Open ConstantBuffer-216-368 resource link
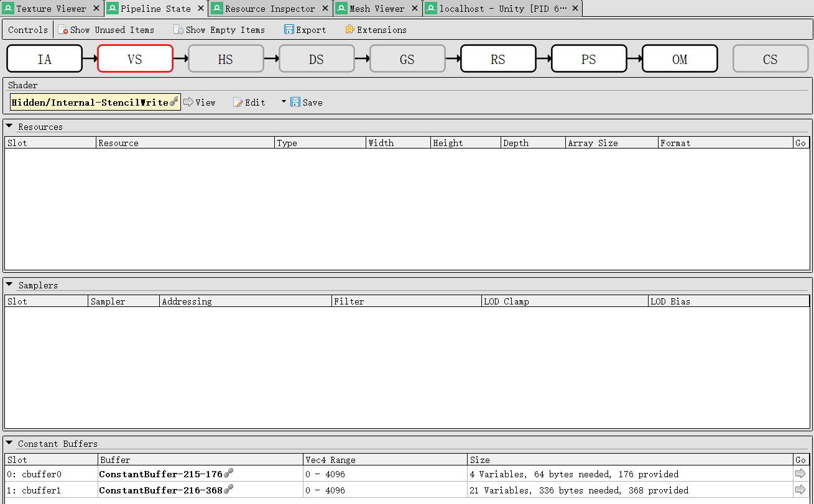The width and height of the screenshot is (814, 504). pos(166,490)
